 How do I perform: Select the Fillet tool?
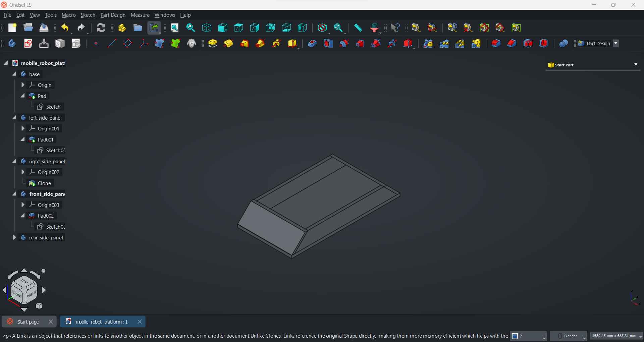coord(496,44)
